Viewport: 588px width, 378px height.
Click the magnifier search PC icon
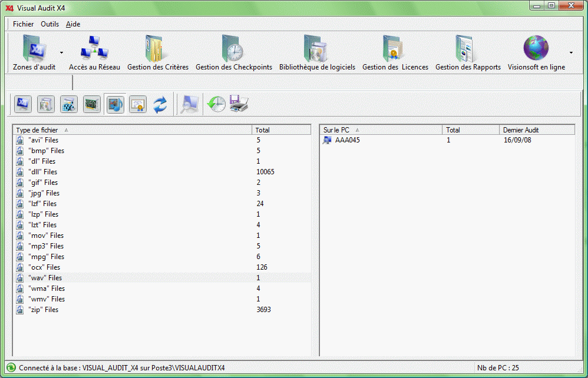[189, 104]
